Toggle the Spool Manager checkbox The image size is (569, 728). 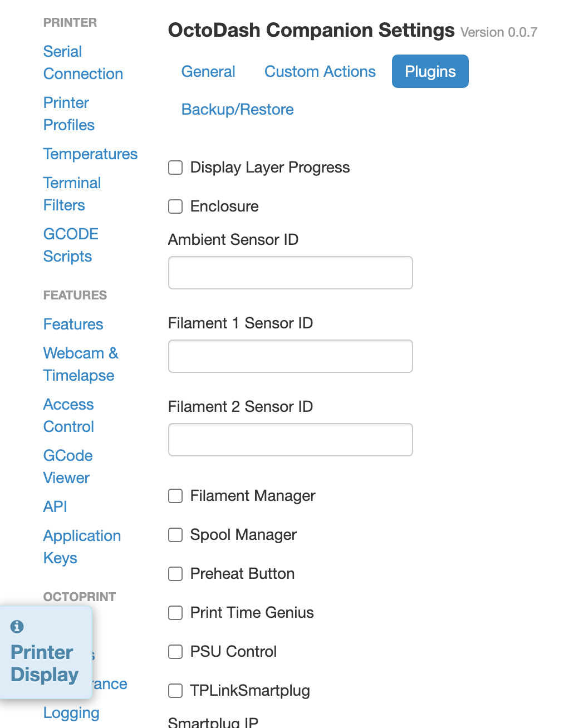(x=175, y=535)
